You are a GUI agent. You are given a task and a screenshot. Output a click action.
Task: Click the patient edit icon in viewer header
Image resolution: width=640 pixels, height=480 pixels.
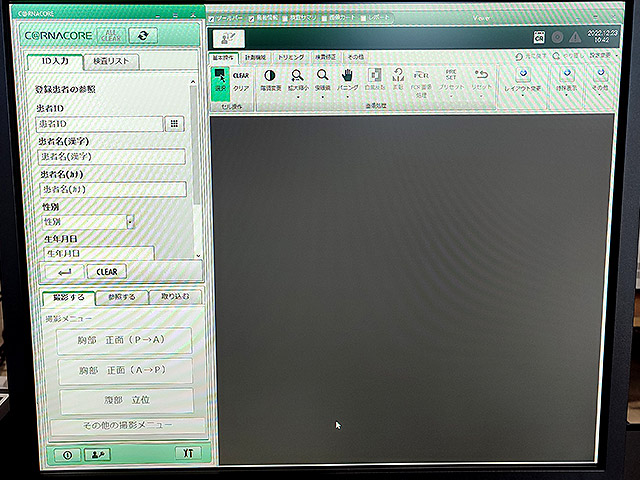point(229,39)
